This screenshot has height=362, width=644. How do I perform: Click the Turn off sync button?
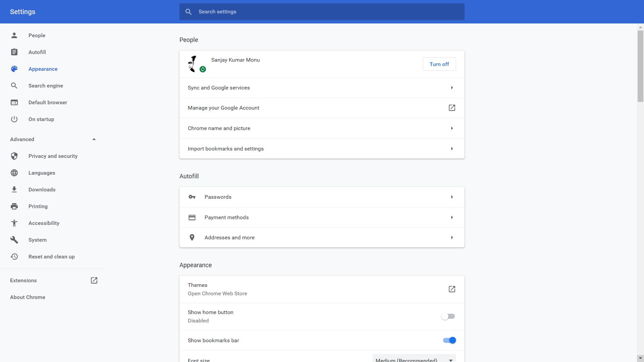(439, 64)
